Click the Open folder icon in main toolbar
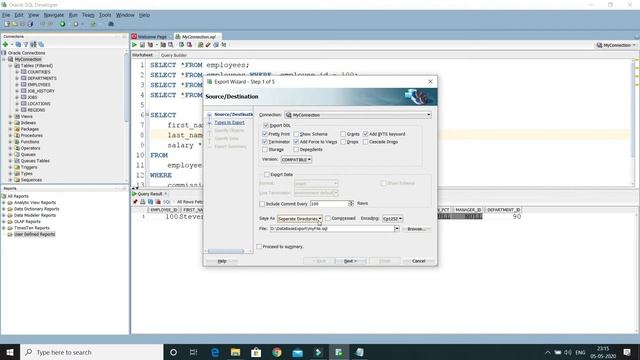 15,24
